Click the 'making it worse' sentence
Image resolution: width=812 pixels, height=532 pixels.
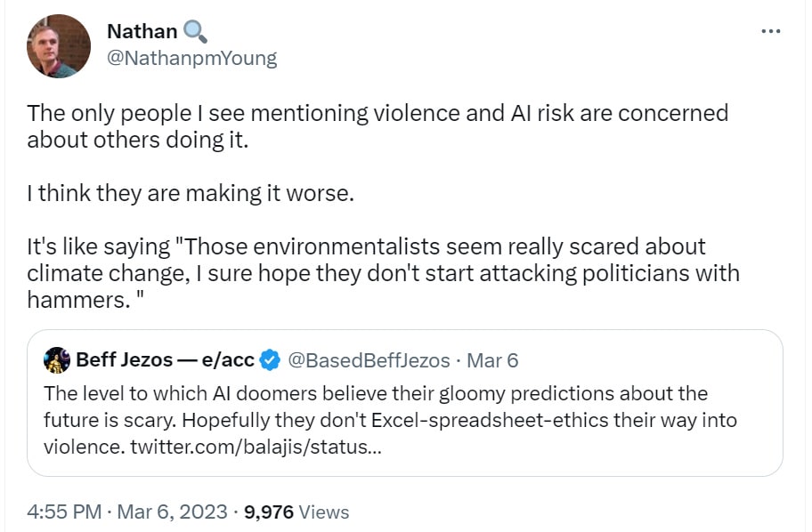point(191,193)
